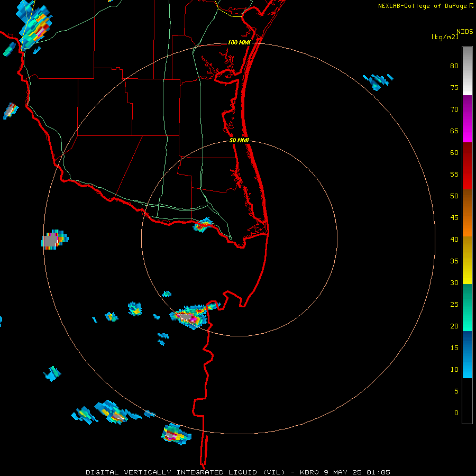Viewport: 476px width, 476px height.
Task: Click the 9 MAY 25 01:05 timestamp
Action: [357, 472]
